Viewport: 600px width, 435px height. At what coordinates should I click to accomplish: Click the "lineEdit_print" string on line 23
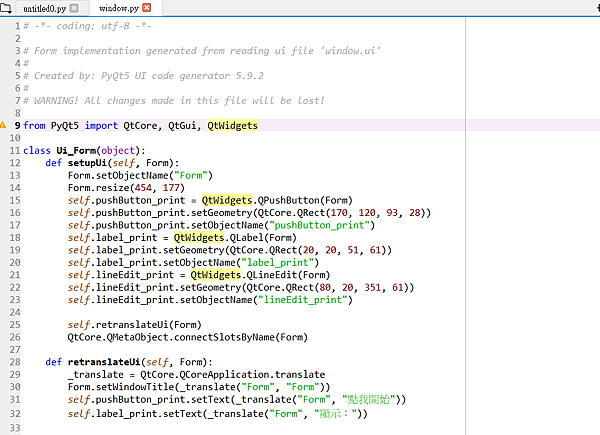pos(303,300)
